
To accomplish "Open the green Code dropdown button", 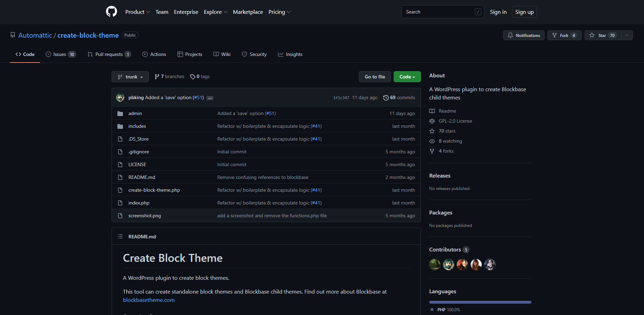I will [x=407, y=77].
